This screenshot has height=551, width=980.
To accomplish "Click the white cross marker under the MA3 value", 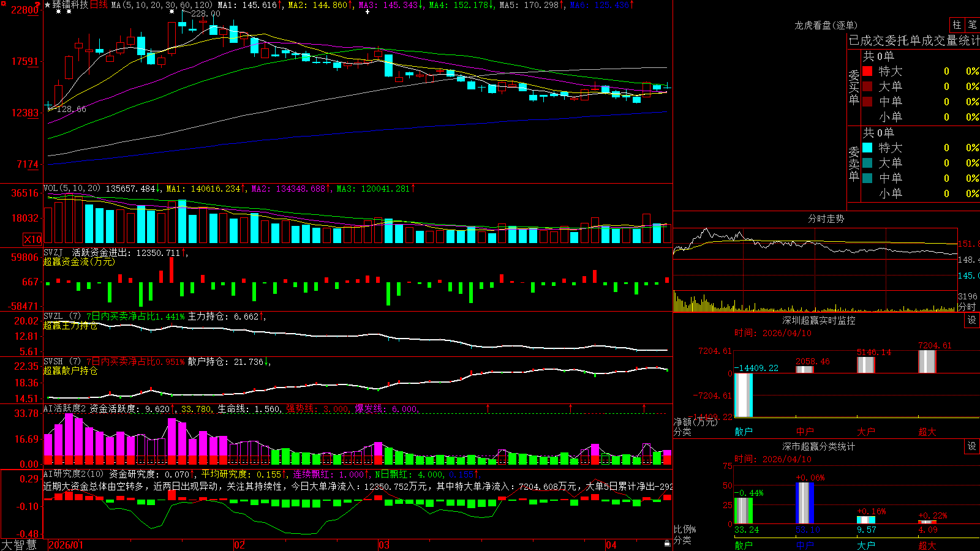I will (367, 12).
